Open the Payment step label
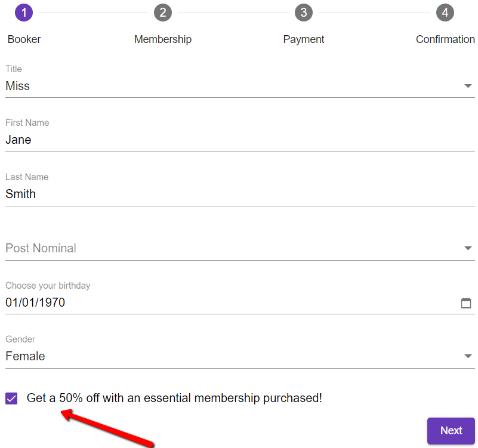Screen dimensions: 478x448 (x=304, y=39)
